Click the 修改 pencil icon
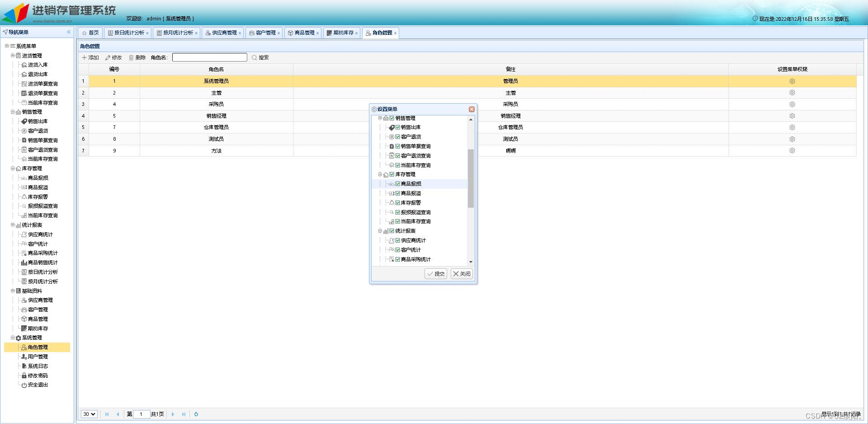 pyautogui.click(x=108, y=57)
